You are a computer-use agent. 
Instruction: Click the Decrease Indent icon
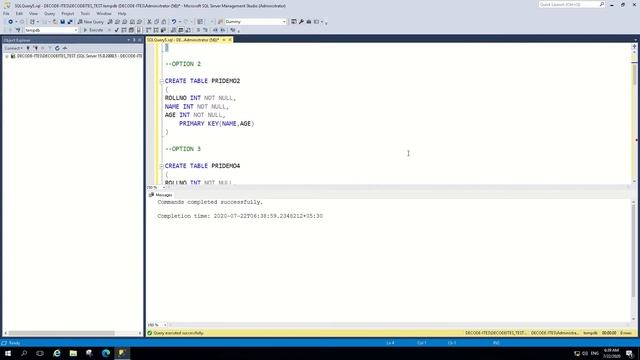[x=215, y=30]
